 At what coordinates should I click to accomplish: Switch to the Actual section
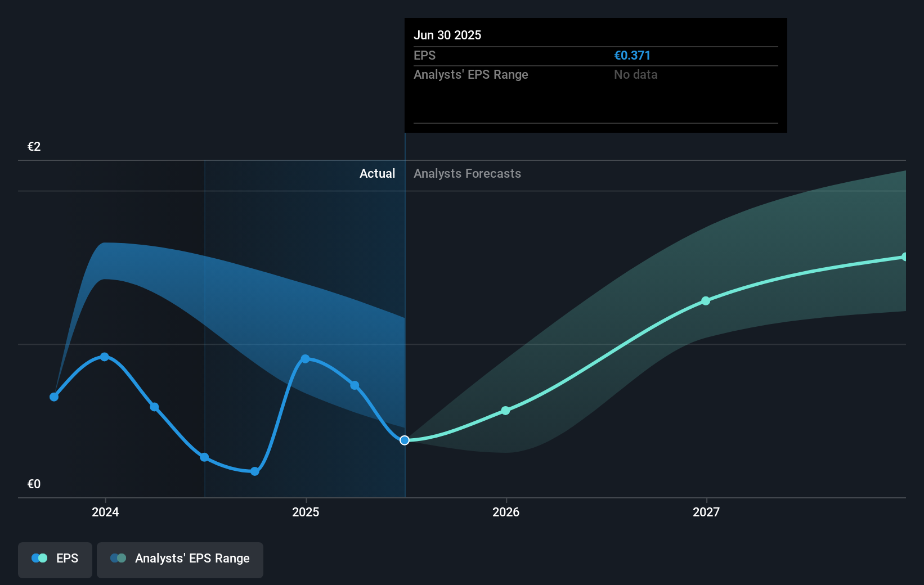point(377,173)
